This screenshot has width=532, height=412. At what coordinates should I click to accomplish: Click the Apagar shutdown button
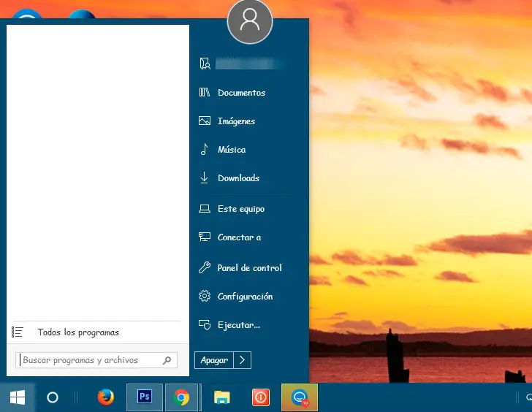214,360
